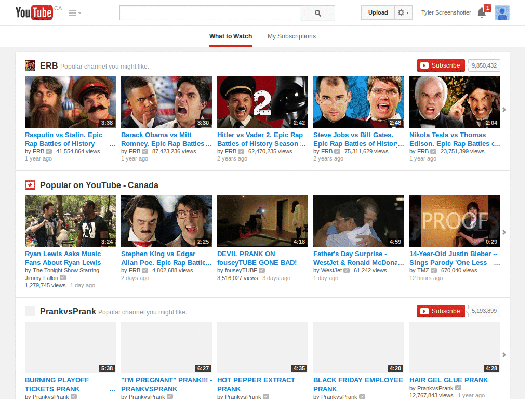Expand the ERB shelf with the right arrow
This screenshot has height=399, width=532.
[x=504, y=110]
